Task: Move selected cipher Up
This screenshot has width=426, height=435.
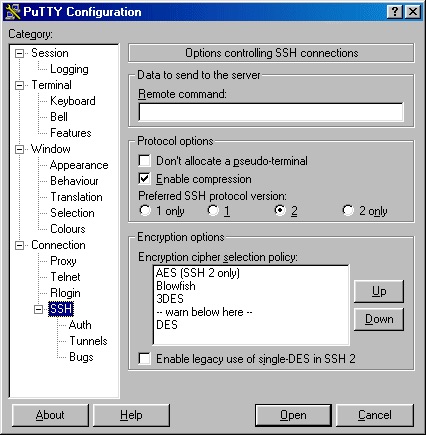Action: pyautogui.click(x=379, y=292)
